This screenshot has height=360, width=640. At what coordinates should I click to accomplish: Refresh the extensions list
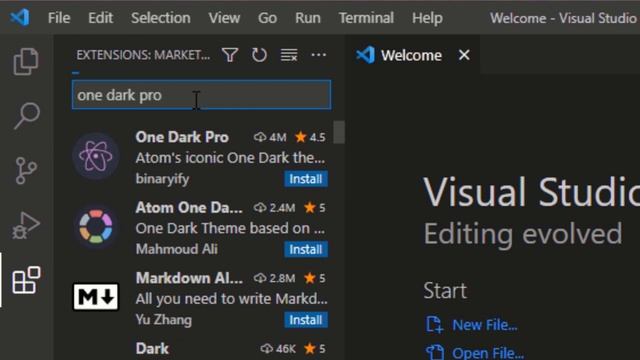[259, 55]
